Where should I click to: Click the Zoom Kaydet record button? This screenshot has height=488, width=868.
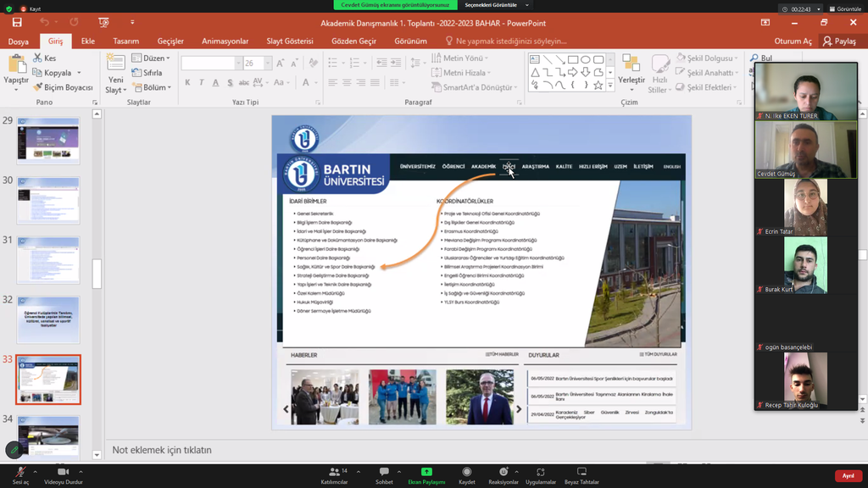[467, 476]
